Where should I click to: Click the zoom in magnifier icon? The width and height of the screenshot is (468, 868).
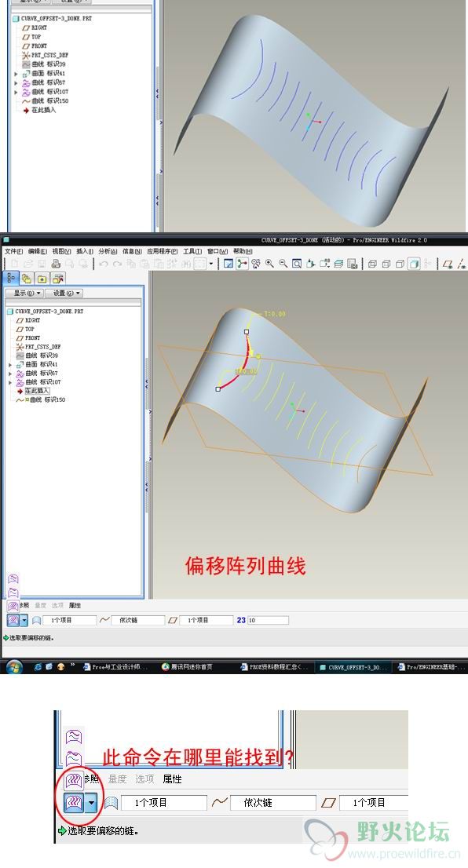click(x=269, y=264)
